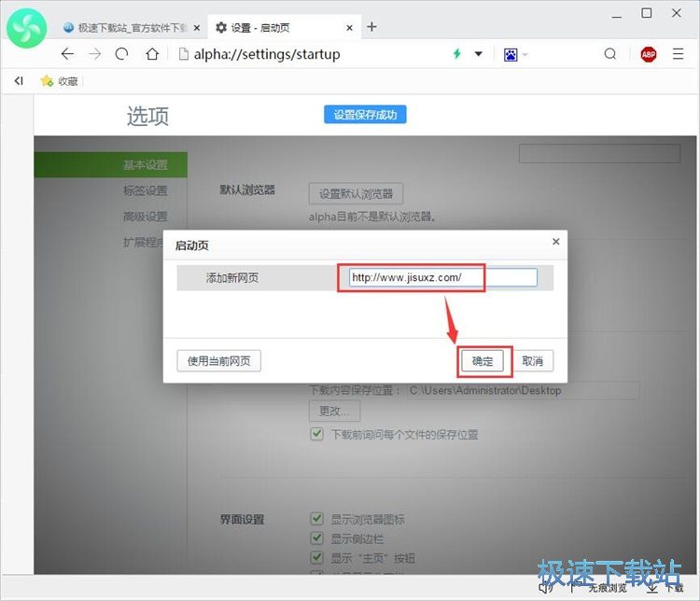Image resolution: width=700 pixels, height=601 pixels.
Task: Toggle 显示“主页”按钮 checkbox
Action: coord(316,557)
